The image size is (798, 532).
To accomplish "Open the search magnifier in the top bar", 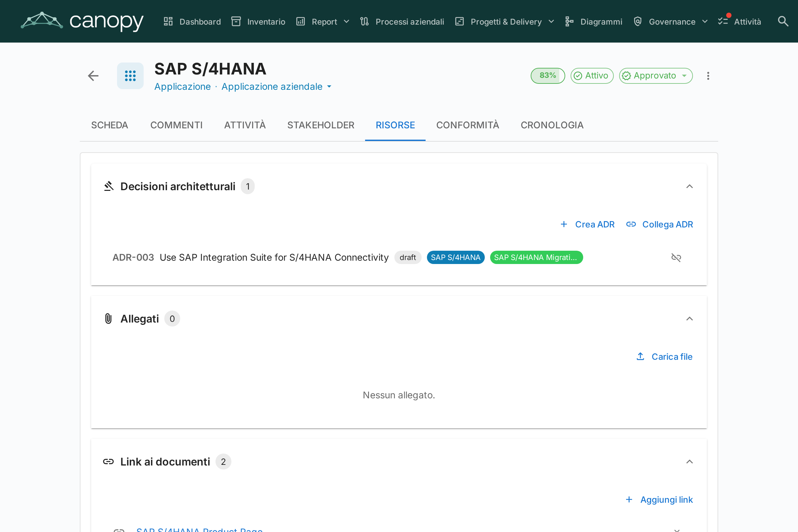I will pos(783,21).
